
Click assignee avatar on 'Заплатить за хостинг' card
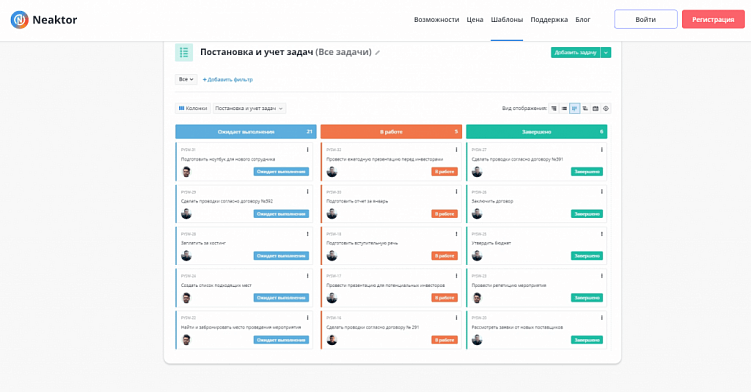[x=186, y=256]
